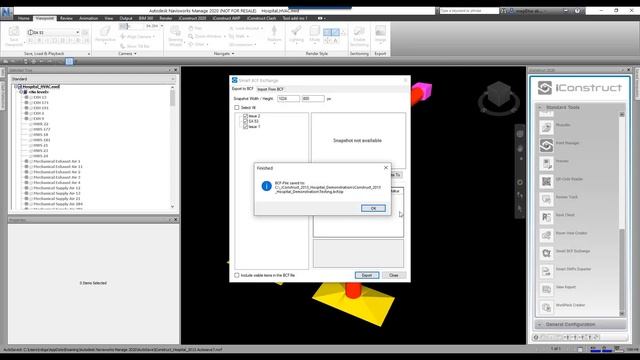Open the saved viewpoint dropdown in the ribbon
This screenshot has height=360, width=640.
pos(78,32)
